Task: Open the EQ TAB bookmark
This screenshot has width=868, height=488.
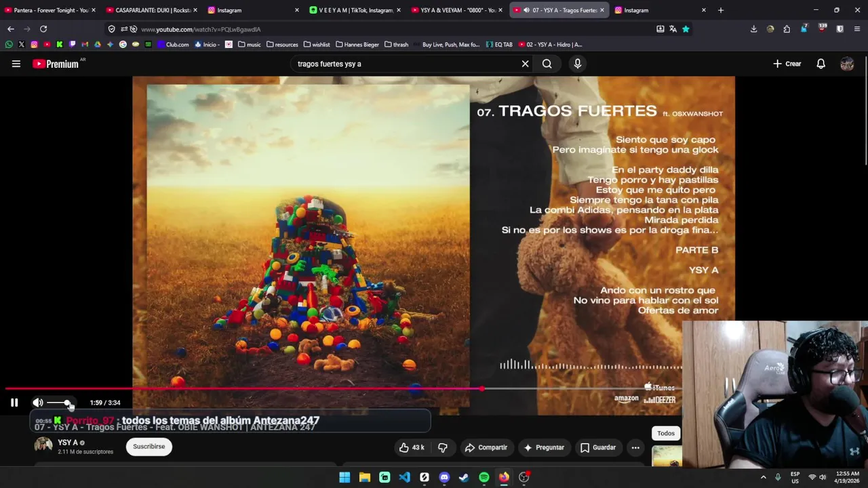Action: tap(500, 45)
